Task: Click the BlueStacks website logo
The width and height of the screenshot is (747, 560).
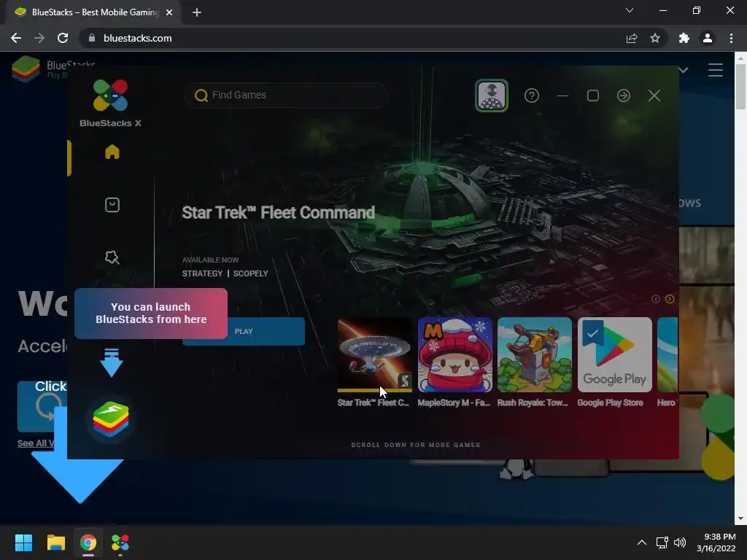Action: 26,69
